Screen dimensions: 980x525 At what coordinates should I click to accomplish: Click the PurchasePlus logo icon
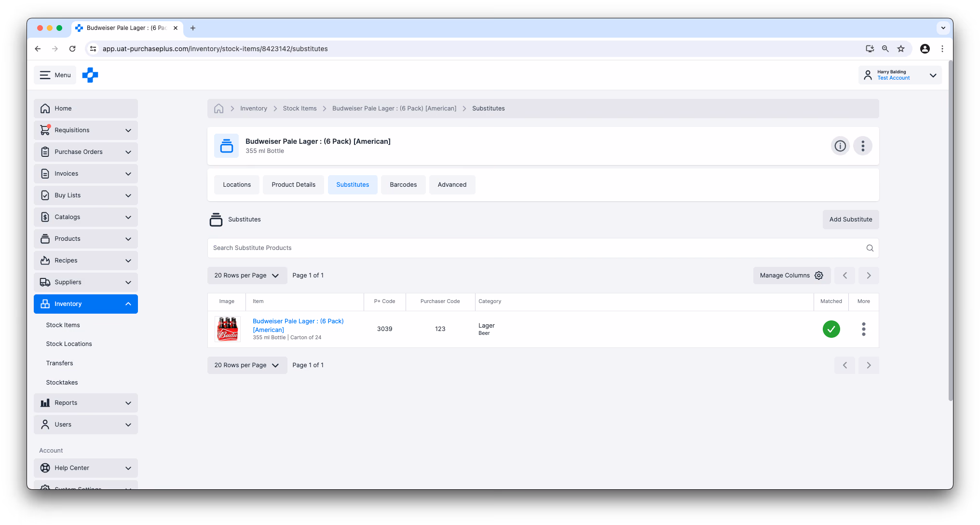[x=90, y=75]
